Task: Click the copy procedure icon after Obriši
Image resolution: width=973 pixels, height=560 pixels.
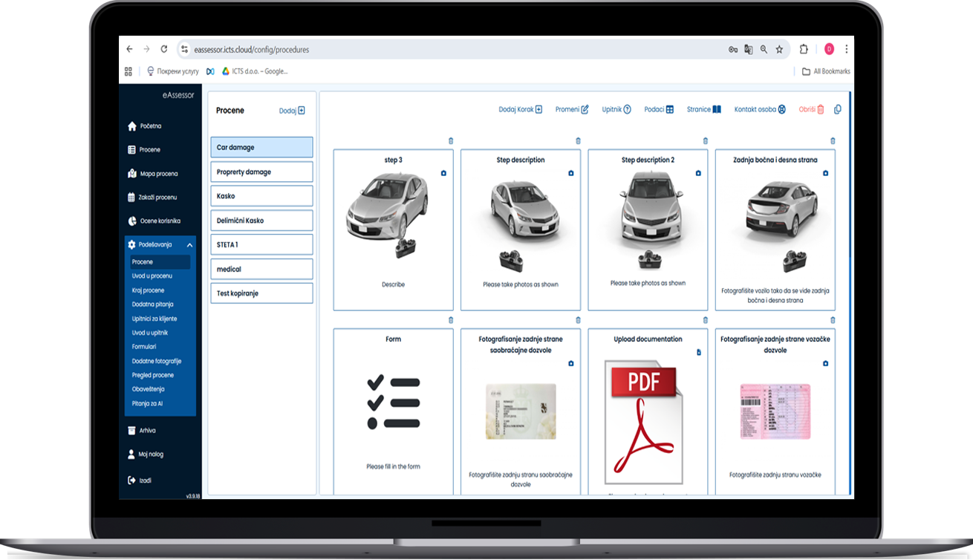Action: (x=838, y=109)
